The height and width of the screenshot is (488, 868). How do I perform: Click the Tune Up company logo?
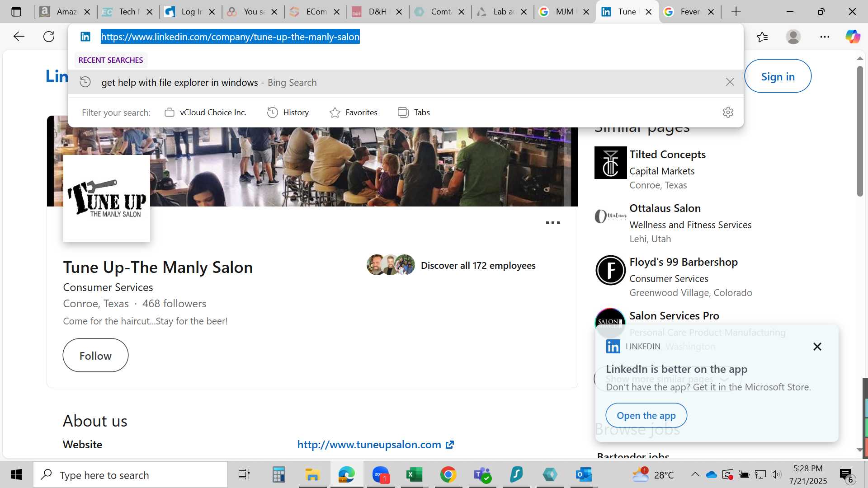pos(107,198)
